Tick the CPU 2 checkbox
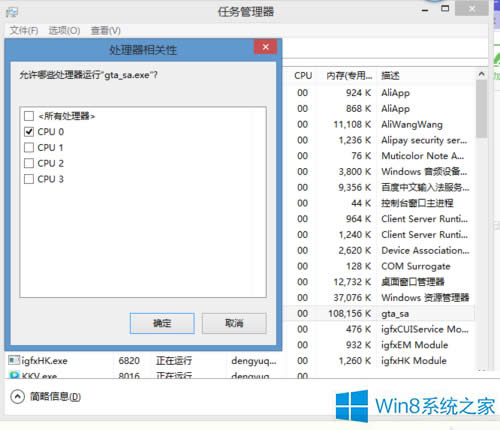Viewport: 500px width, 430px height. 29,163
